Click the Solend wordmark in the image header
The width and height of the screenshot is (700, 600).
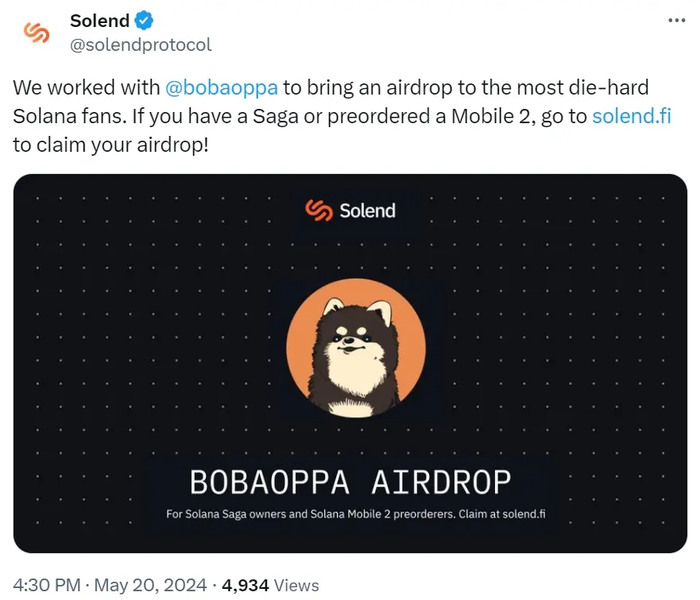click(x=369, y=211)
